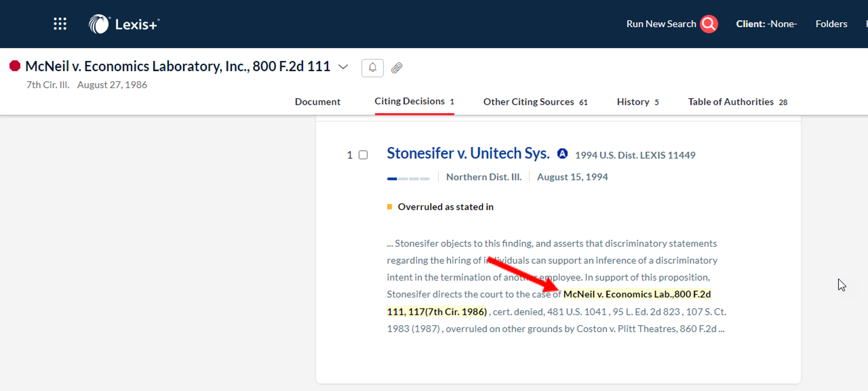Expand the McNeil case title dropdown chevron
The width and height of the screenshot is (868, 391).
click(343, 66)
